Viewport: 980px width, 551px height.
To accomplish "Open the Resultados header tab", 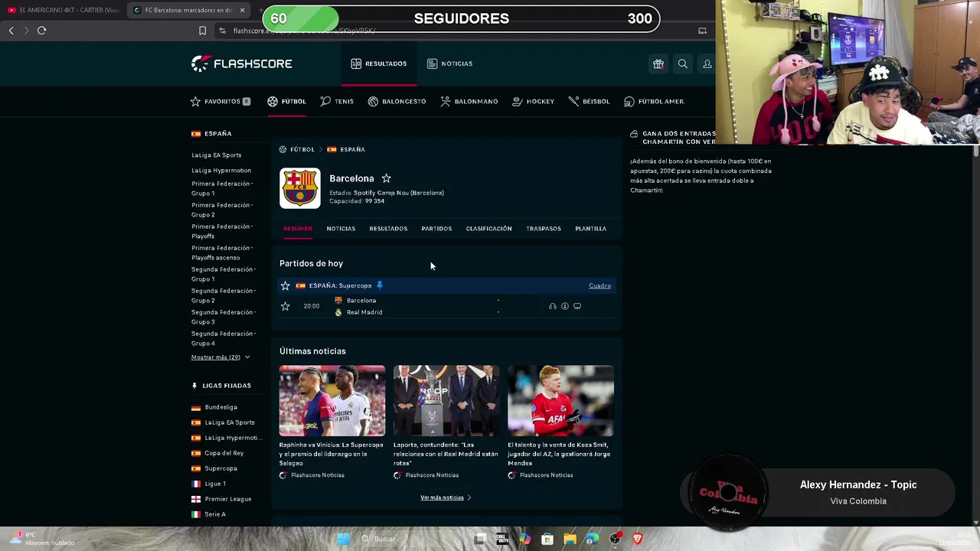I will 379,64.
